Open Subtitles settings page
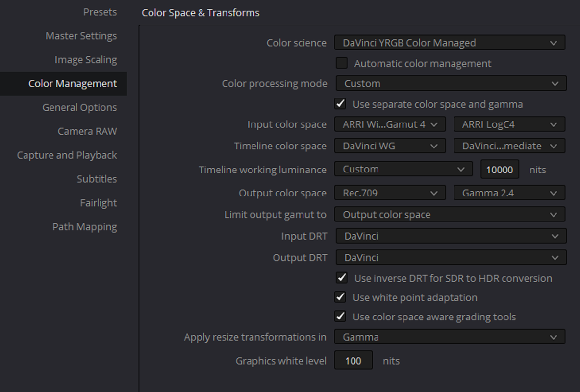Screen dimensions: 580x392 [x=97, y=179]
